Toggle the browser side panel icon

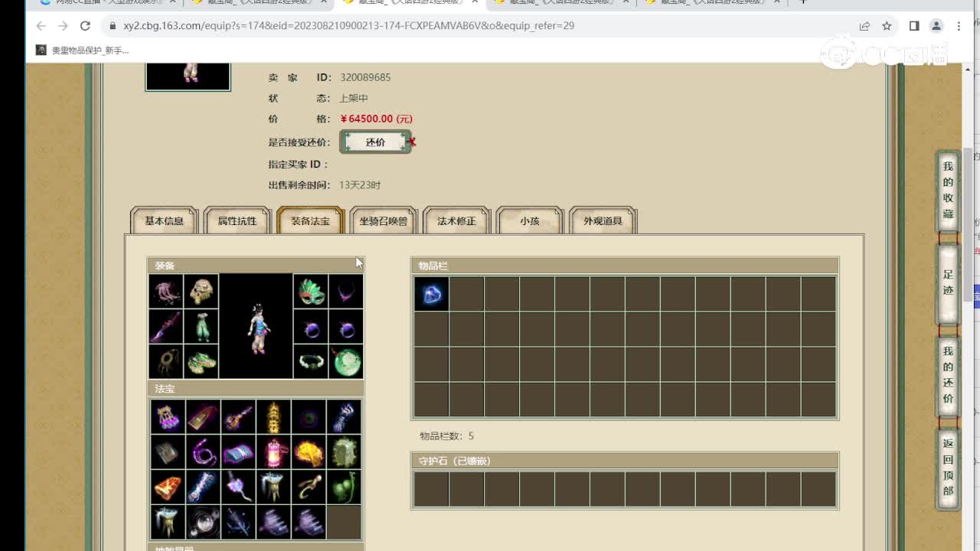click(914, 26)
